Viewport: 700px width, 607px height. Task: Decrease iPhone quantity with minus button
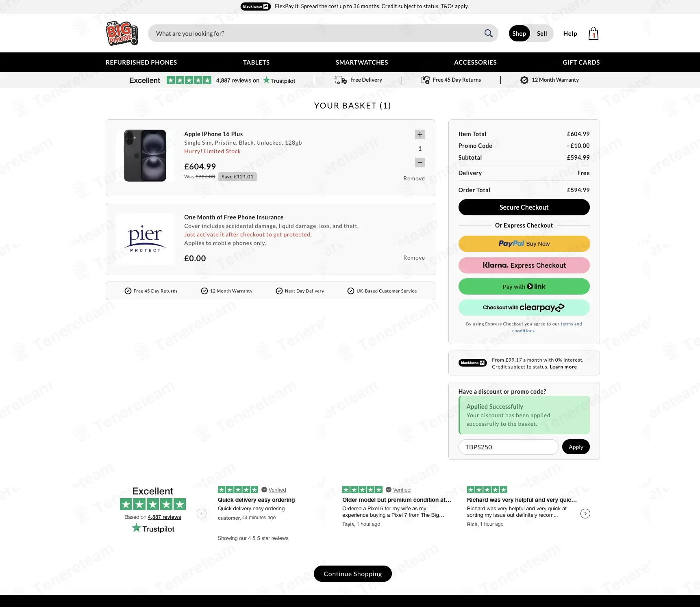pyautogui.click(x=420, y=163)
